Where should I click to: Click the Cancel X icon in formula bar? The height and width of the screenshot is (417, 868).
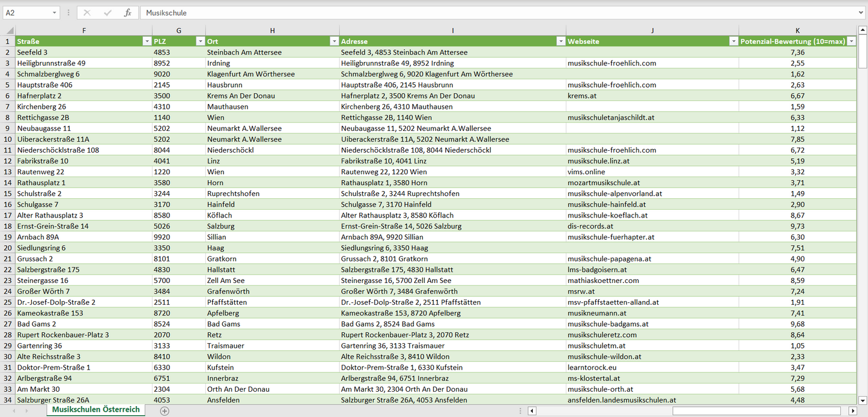pyautogui.click(x=87, y=13)
